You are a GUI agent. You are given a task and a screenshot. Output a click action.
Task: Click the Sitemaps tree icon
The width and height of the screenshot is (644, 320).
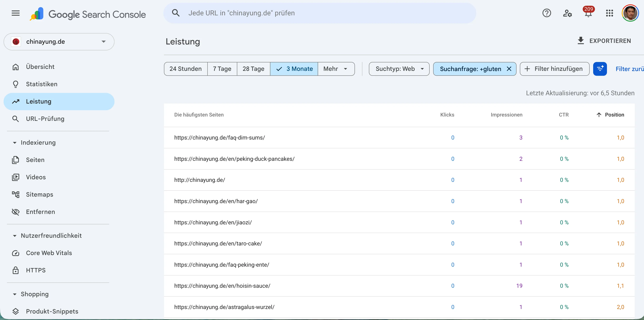pos(16,194)
